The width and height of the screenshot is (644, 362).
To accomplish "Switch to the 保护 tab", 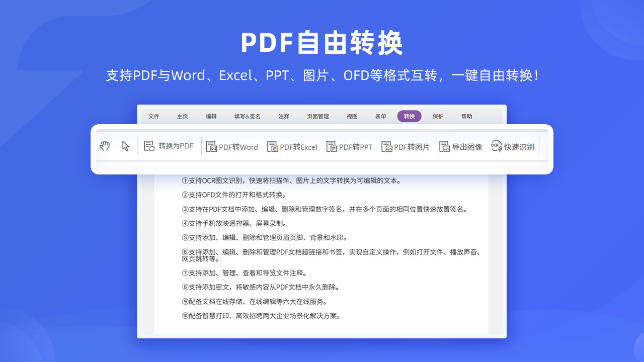I will [x=437, y=116].
